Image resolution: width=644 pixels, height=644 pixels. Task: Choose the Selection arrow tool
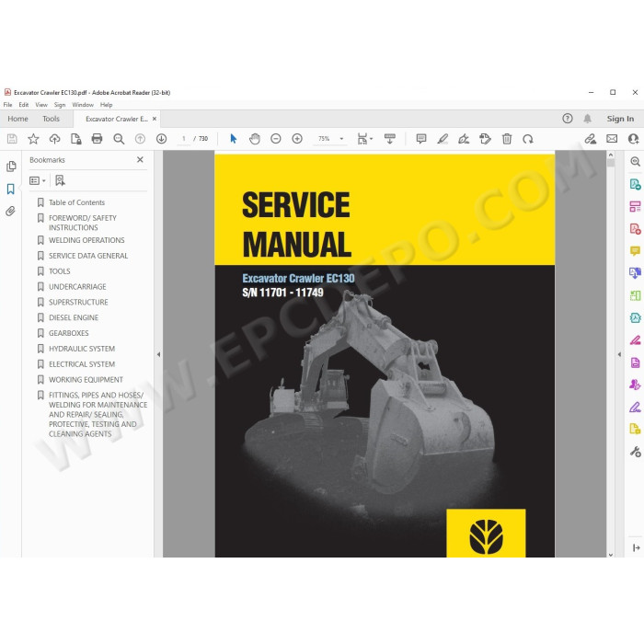(234, 139)
